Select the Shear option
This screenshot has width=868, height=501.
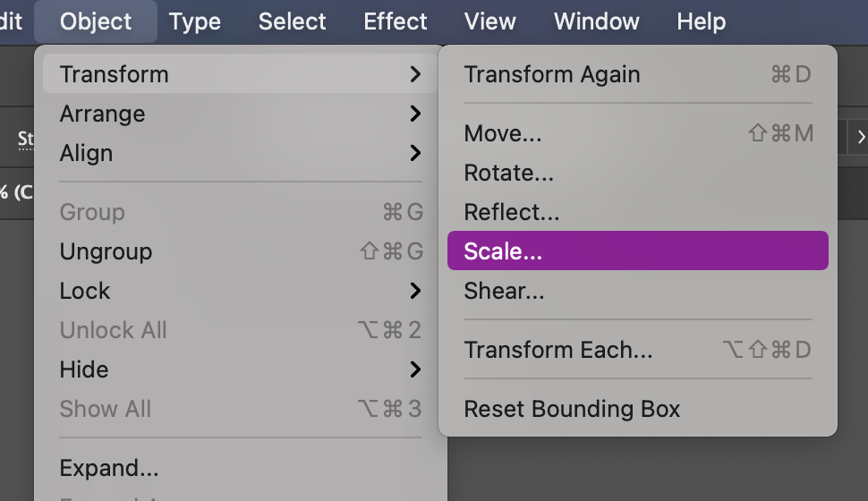(x=504, y=291)
